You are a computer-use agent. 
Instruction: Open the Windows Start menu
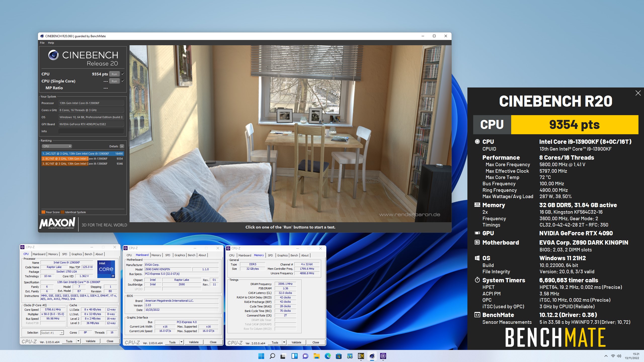(261, 356)
